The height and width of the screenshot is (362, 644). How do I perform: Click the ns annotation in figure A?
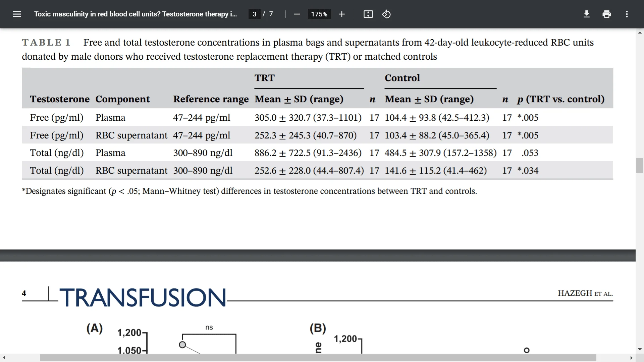(209, 327)
